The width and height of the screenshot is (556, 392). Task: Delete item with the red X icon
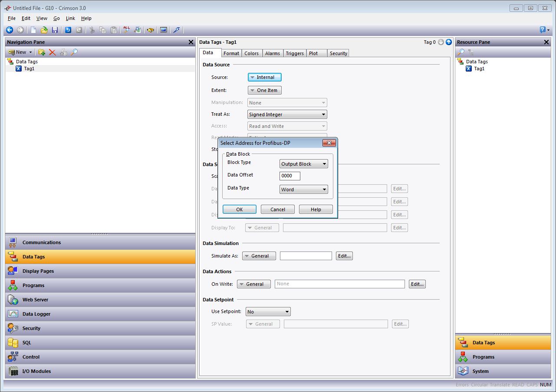[53, 52]
